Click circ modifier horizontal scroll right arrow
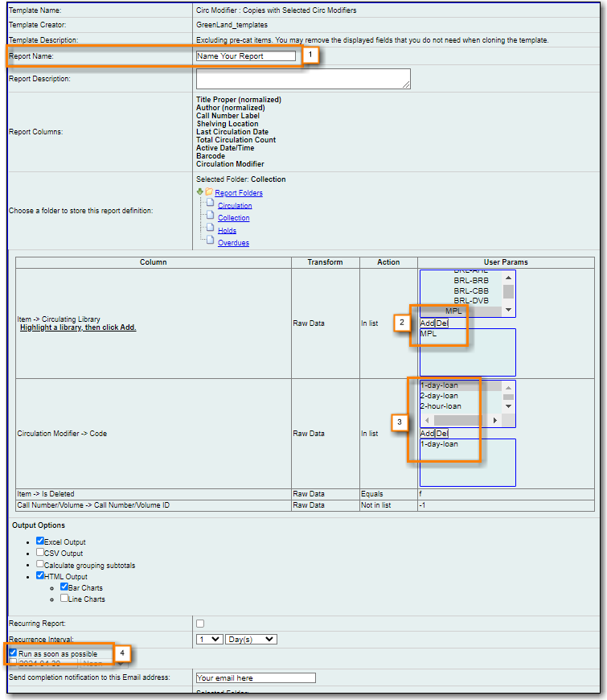This screenshot has height=700, width=607. (x=494, y=421)
